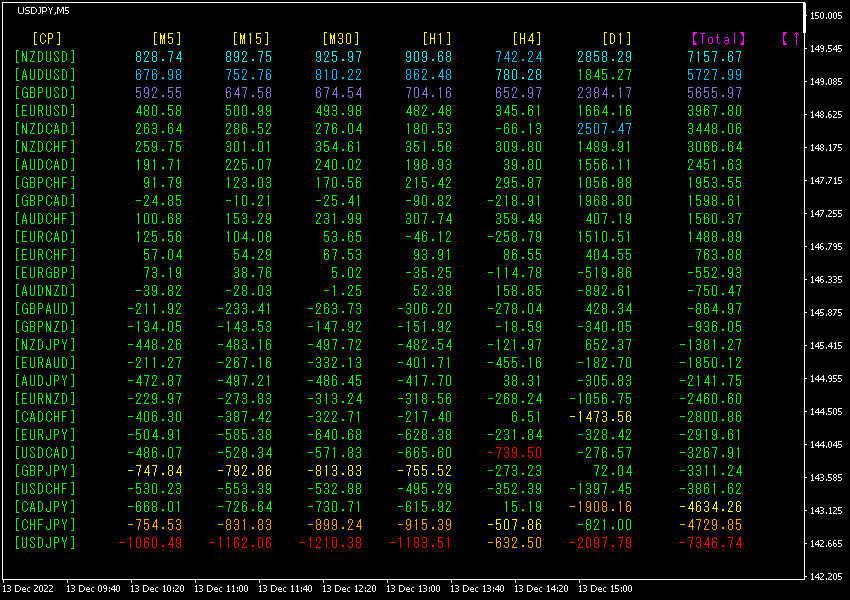Viewport: 850px width, 600px height.
Task: Click AUDUSD total value 5727.99
Action: (714, 75)
